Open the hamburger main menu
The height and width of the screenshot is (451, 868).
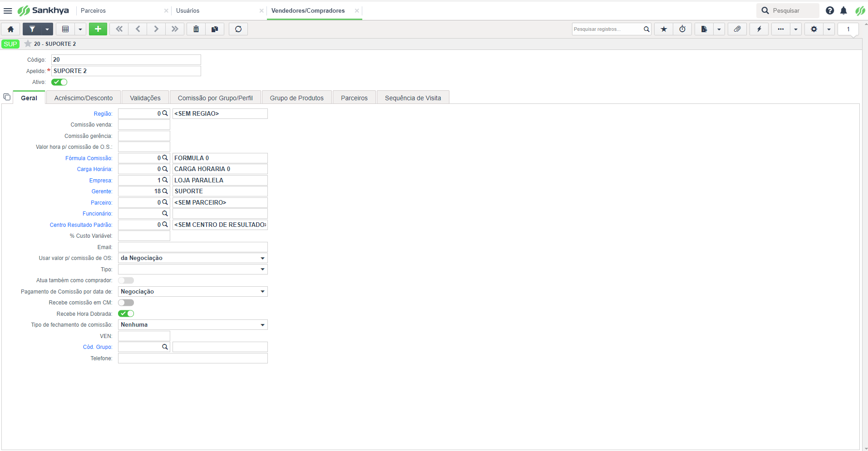pyautogui.click(x=8, y=10)
